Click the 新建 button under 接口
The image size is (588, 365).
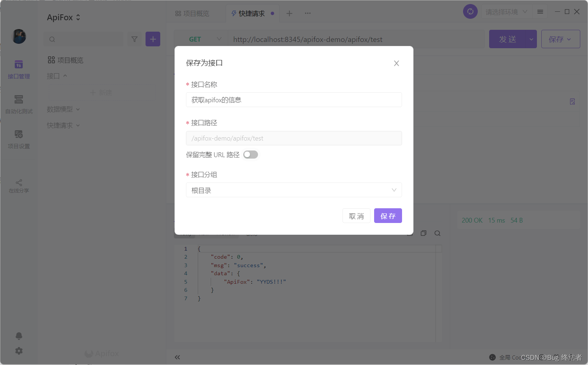click(x=101, y=93)
